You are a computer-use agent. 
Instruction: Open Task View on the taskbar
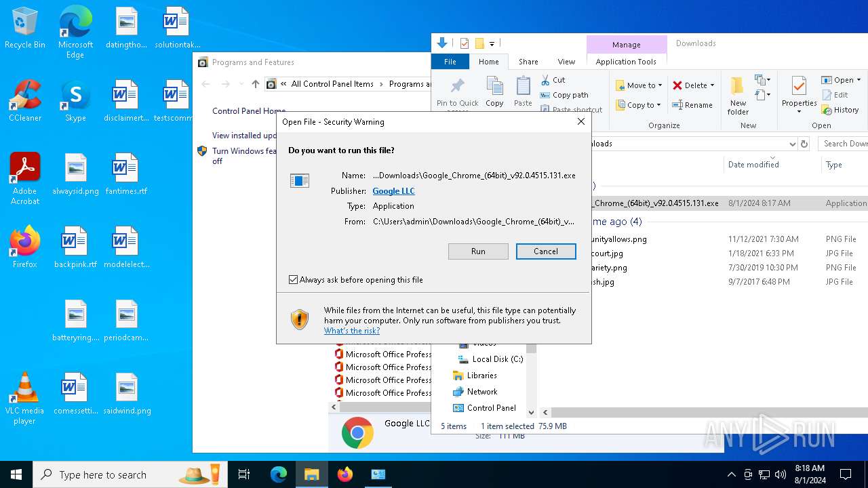244,474
